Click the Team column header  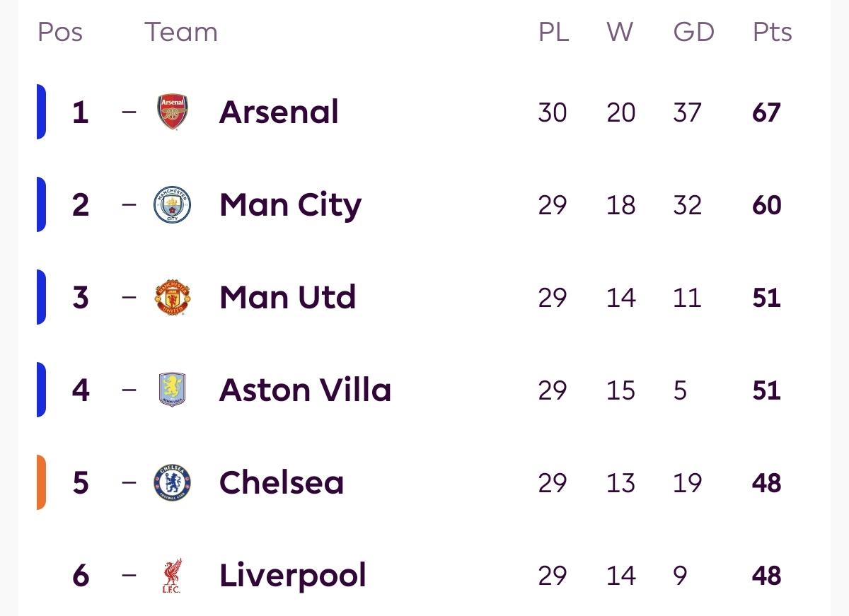tap(181, 33)
